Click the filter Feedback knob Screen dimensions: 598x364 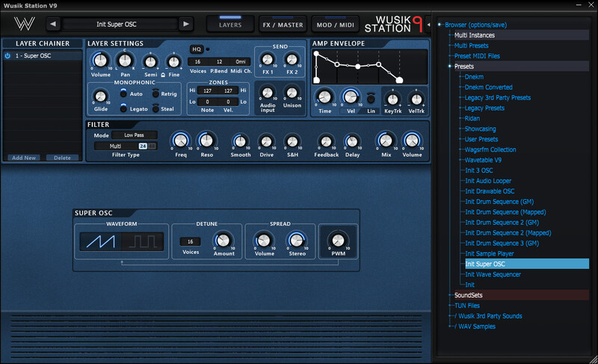click(x=326, y=142)
